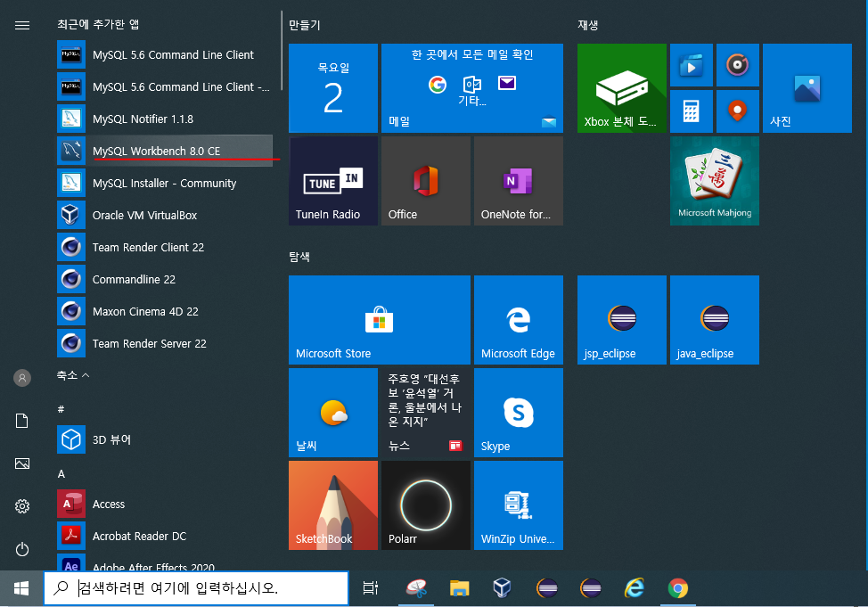Screen dimensions: 868x607
Task: Open the Skype tile
Action: pyautogui.click(x=519, y=413)
